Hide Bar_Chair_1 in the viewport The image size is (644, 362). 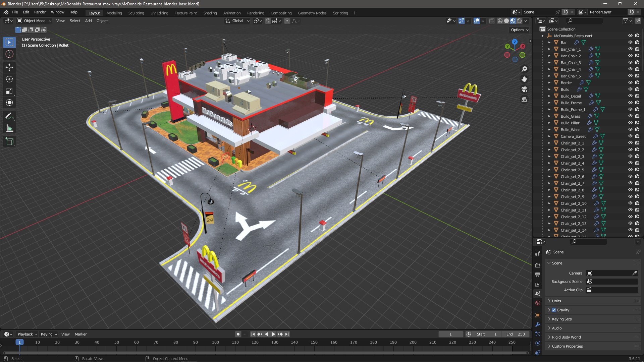click(x=630, y=49)
